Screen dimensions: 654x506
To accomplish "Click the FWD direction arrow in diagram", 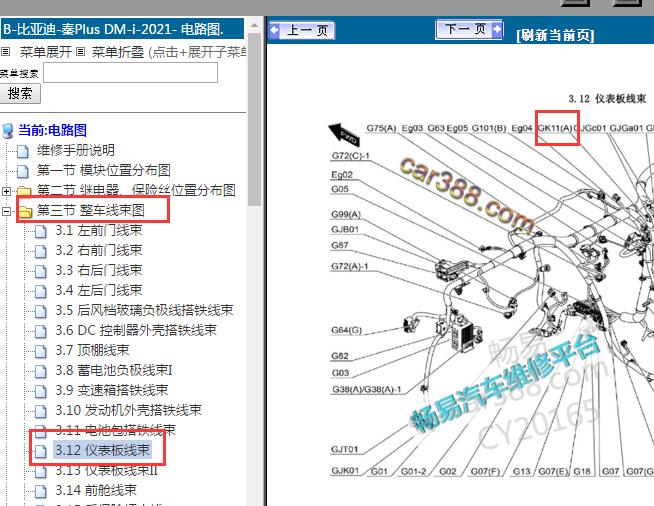I will tap(344, 134).
